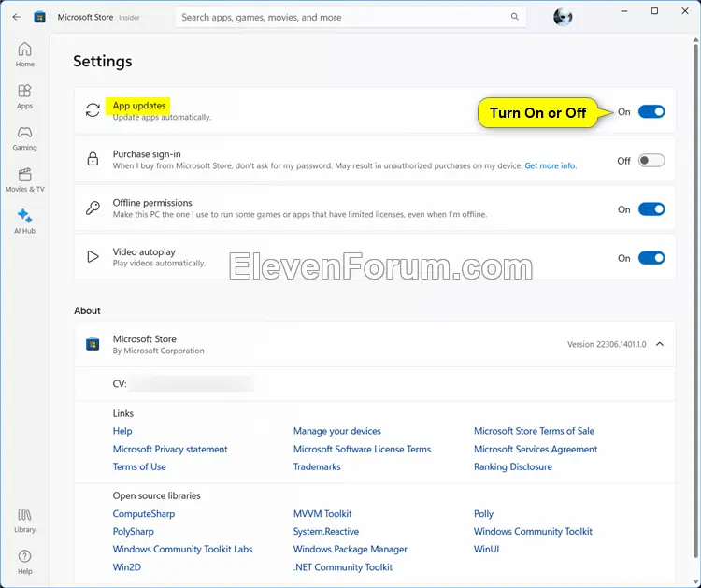701x588 pixels.
Task: Turn off the App updates toggle
Action: pos(651,111)
